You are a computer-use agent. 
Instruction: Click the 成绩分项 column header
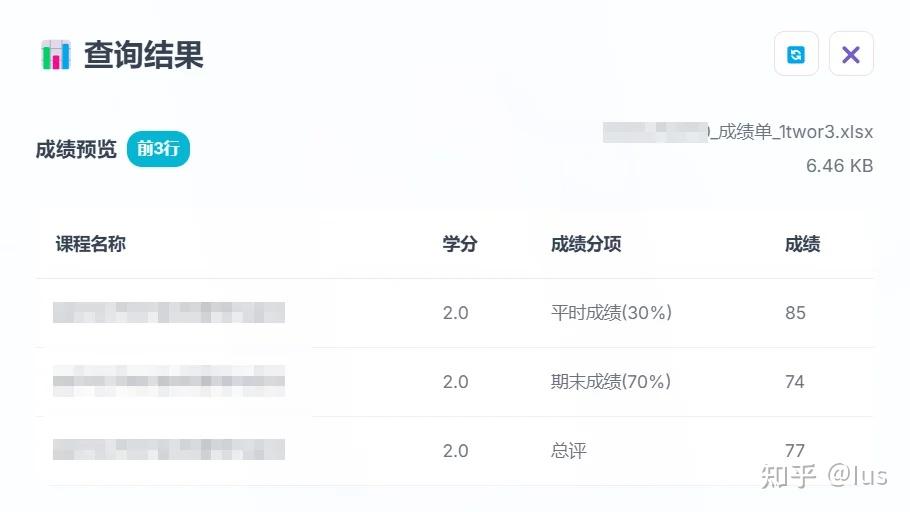tap(585, 244)
